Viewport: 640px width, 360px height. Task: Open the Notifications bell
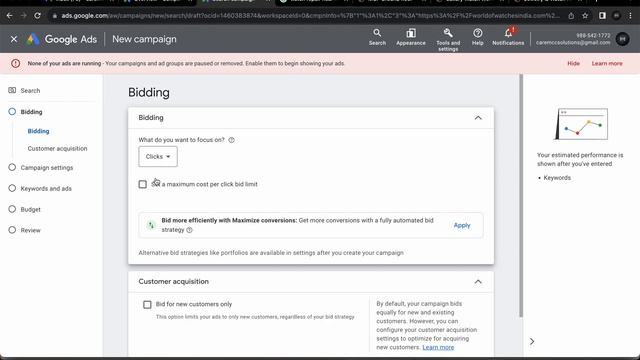(508, 37)
